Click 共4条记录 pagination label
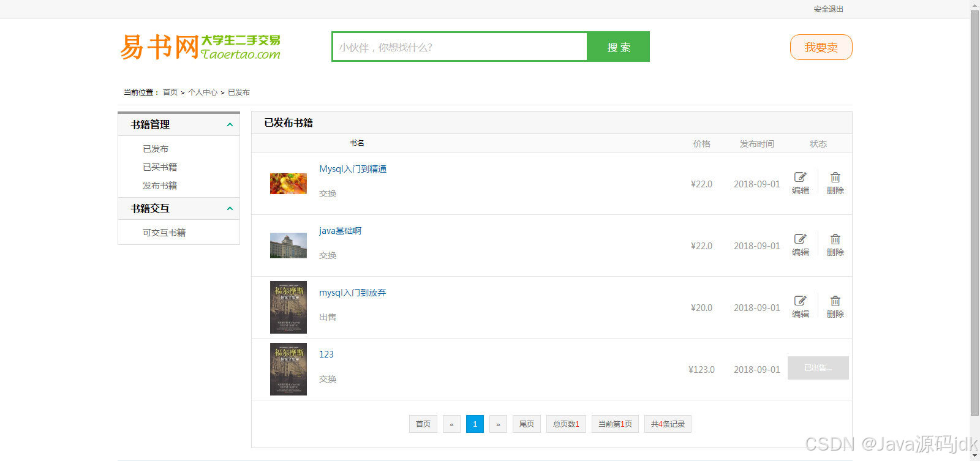 pyautogui.click(x=668, y=424)
